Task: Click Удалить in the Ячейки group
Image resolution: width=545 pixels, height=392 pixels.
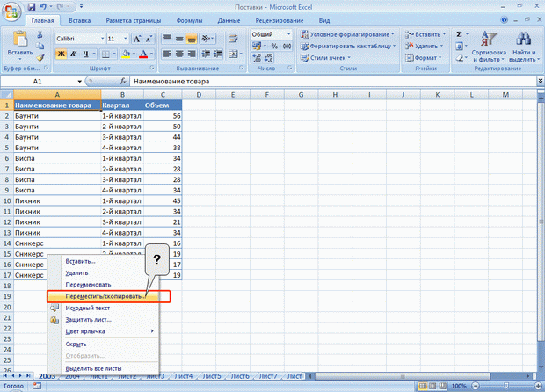Action: pyautogui.click(x=424, y=46)
